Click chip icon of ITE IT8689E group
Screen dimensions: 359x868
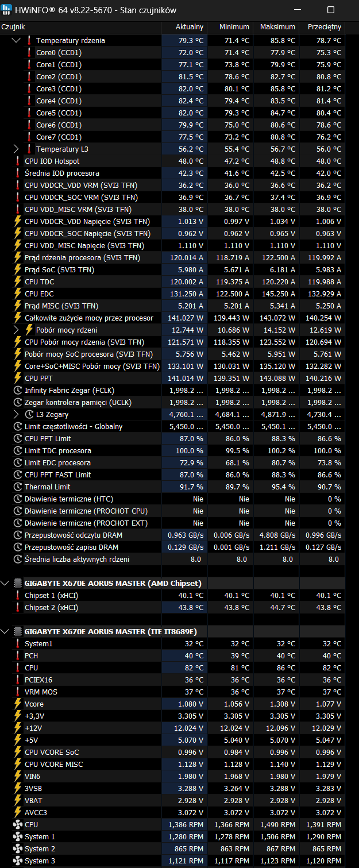click(18, 631)
